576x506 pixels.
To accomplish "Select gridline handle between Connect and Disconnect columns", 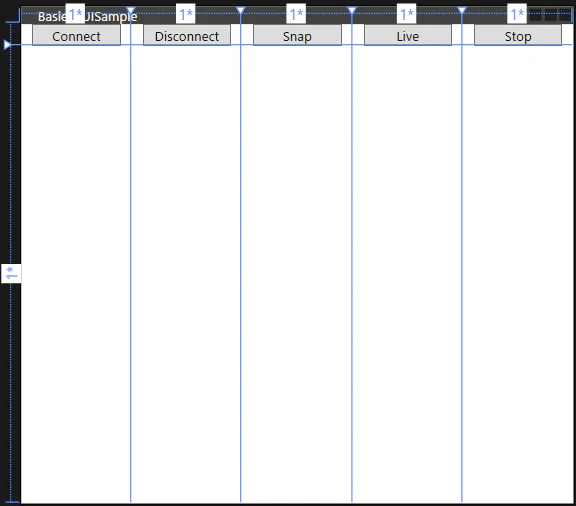I will (x=131, y=10).
